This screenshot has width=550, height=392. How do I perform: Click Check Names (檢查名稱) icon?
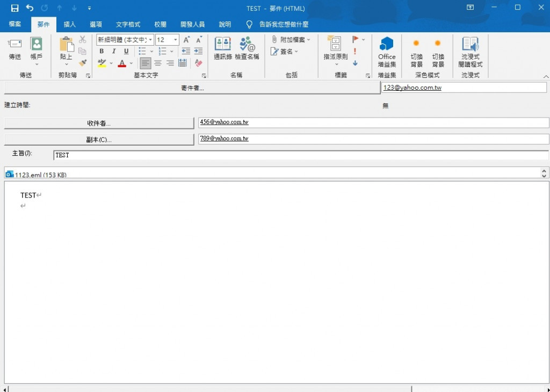pos(247,44)
